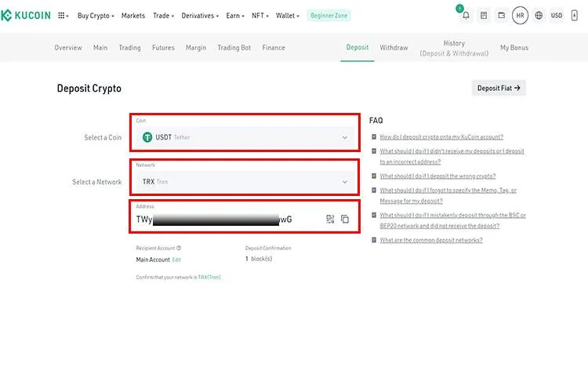
Task: Open the Buy Crypto menu
Action: click(x=96, y=16)
